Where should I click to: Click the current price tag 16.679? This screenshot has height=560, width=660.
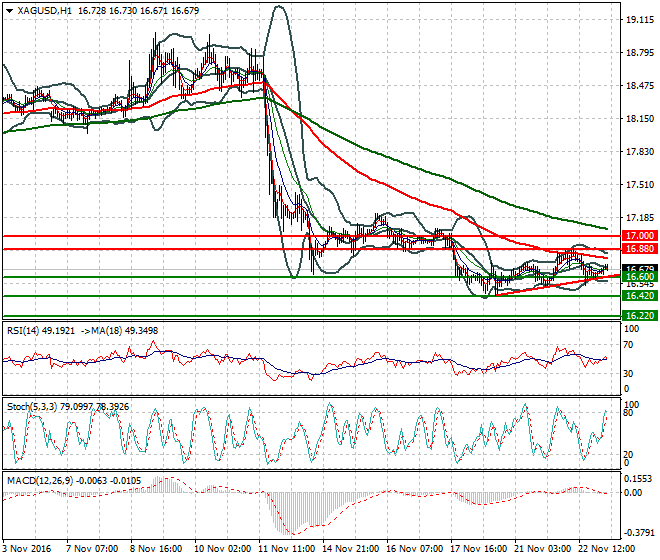[x=637, y=269]
